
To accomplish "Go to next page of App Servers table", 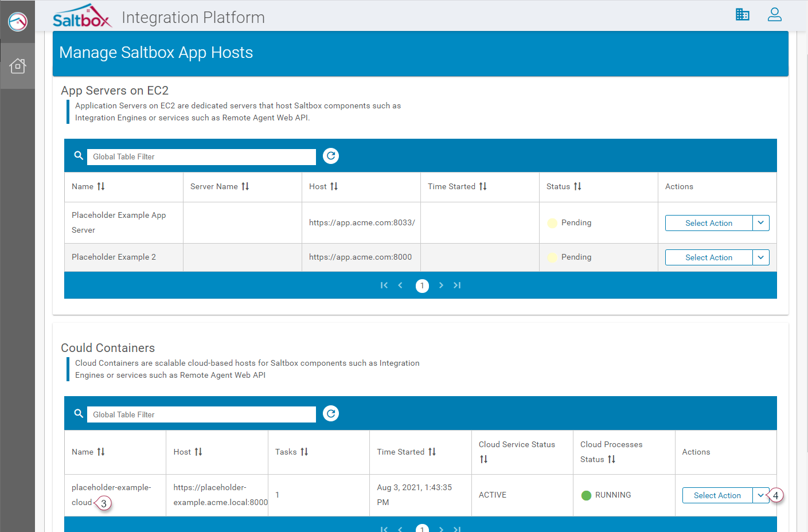I will 441,285.
